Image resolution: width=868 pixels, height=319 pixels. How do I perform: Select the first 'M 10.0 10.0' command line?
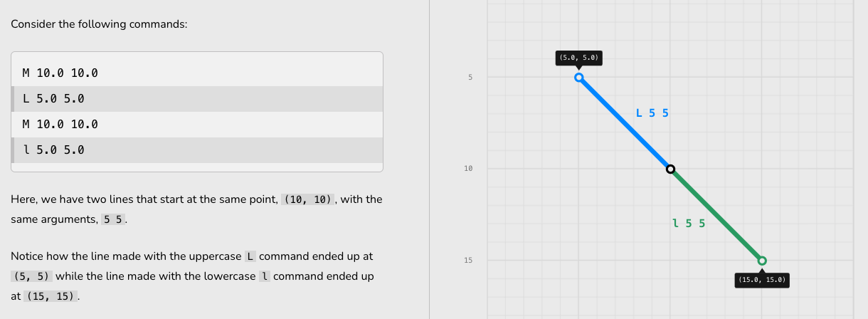pos(197,73)
